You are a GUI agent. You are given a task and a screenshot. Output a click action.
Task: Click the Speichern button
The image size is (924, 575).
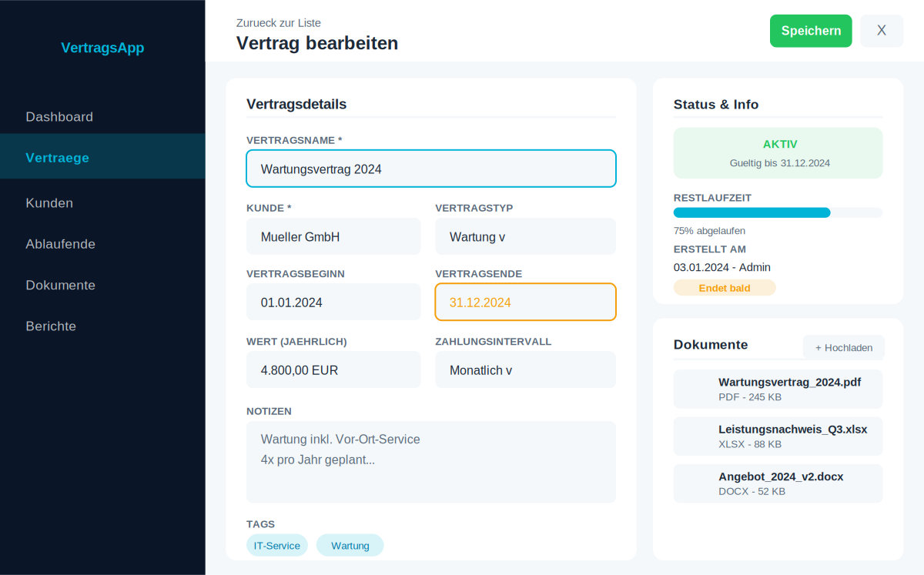pyautogui.click(x=810, y=31)
